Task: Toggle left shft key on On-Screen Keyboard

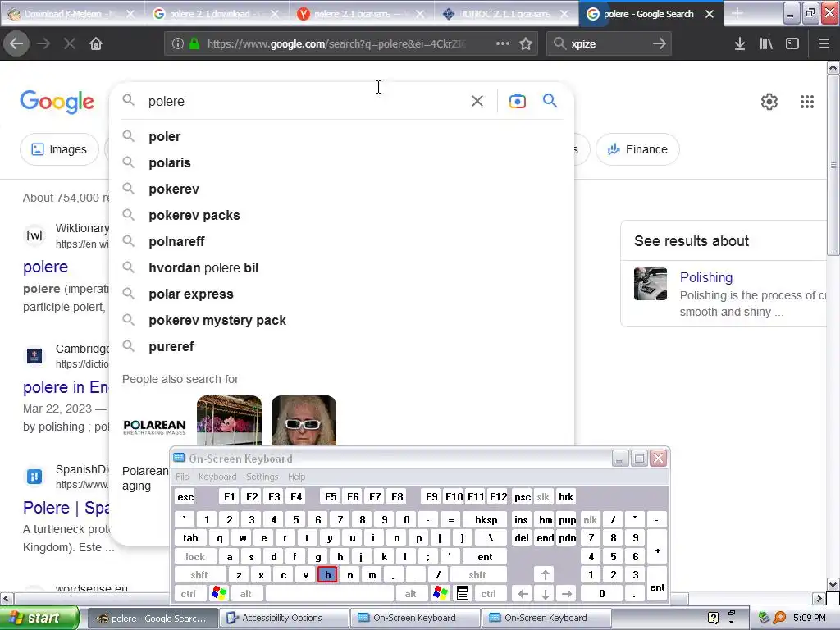Action: [199, 575]
